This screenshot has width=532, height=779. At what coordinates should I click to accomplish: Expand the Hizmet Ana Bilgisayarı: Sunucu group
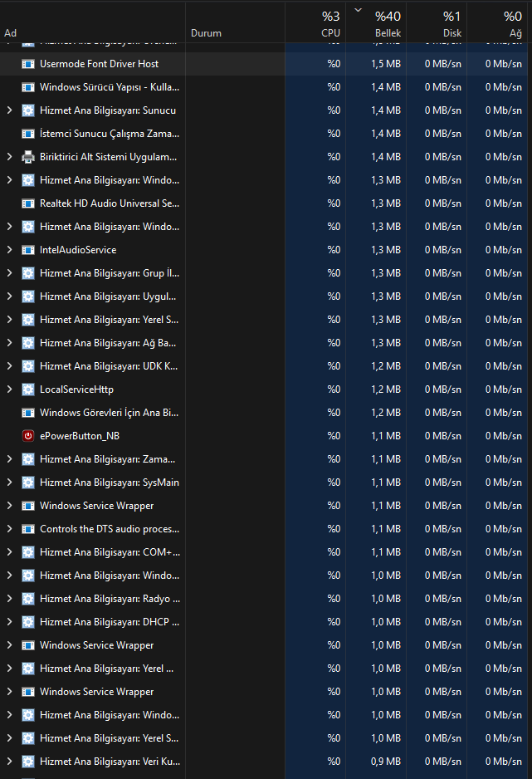point(9,110)
